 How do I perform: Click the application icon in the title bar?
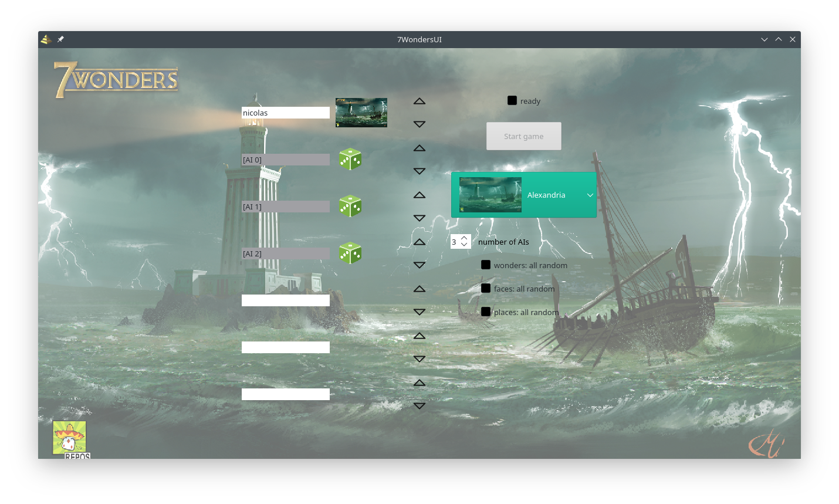(46, 39)
